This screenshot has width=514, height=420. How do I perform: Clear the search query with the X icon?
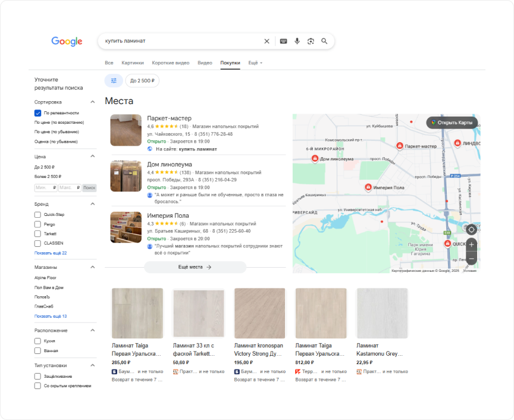click(x=267, y=41)
